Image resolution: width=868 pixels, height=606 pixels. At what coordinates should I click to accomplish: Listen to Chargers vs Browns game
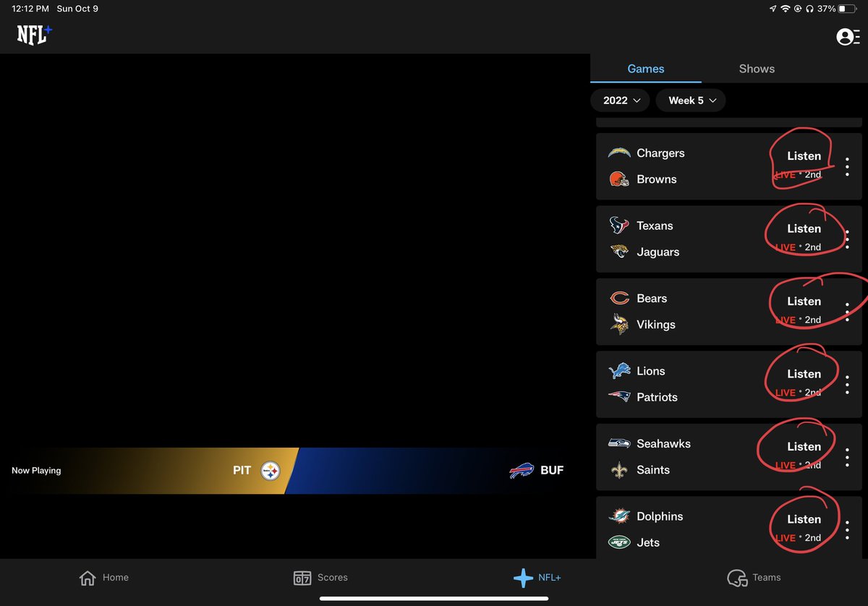coord(804,156)
